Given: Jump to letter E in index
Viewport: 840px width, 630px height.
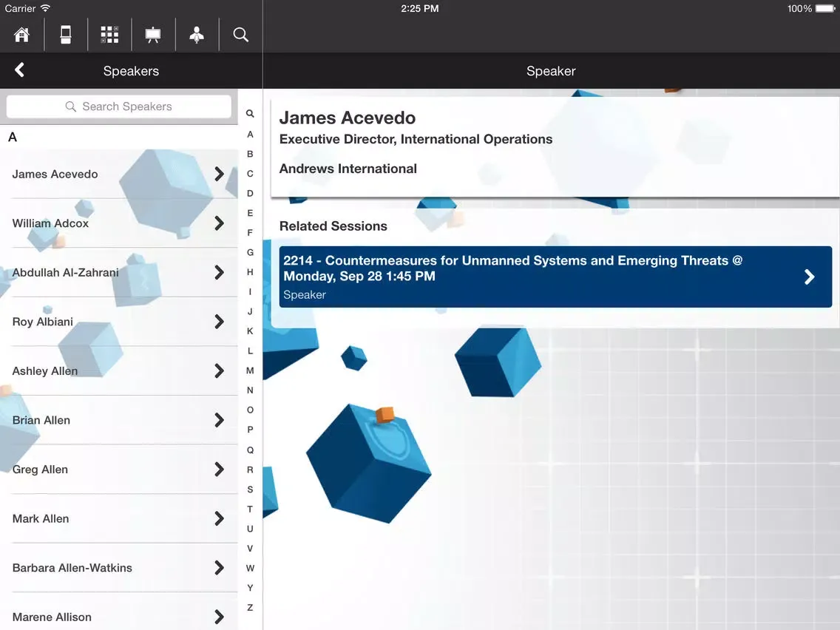Looking at the screenshot, I should pyautogui.click(x=250, y=213).
